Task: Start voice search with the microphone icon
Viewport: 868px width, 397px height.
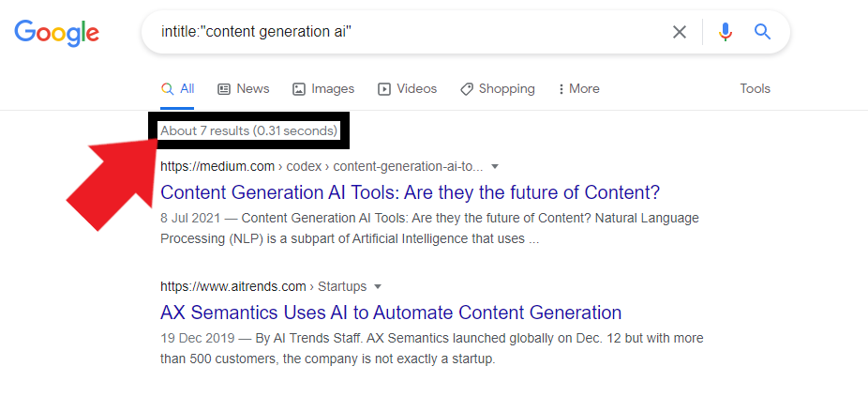Action: click(x=726, y=32)
